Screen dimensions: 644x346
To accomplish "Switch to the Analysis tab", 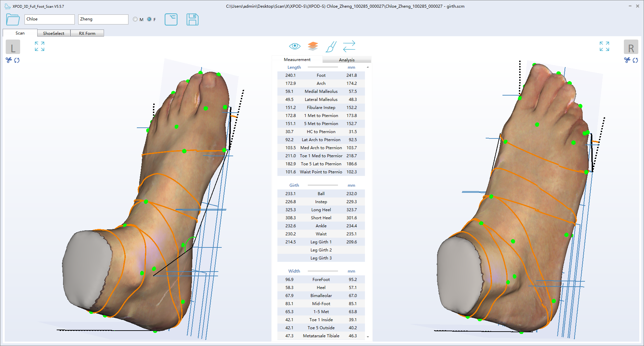I will tap(346, 60).
